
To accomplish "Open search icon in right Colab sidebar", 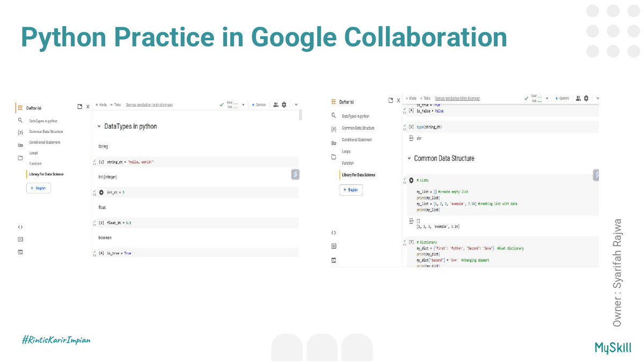I will click(x=334, y=115).
